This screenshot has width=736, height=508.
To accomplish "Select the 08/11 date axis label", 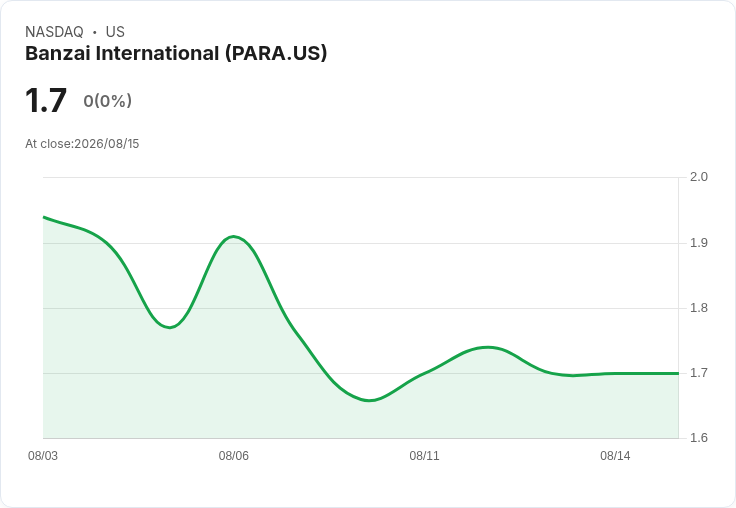I will click(424, 456).
